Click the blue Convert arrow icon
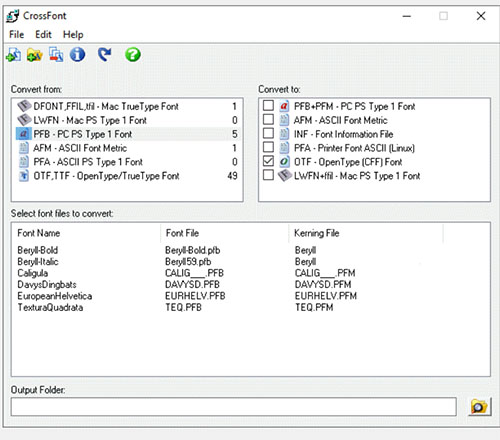This screenshot has height=440, width=500. coord(105,54)
